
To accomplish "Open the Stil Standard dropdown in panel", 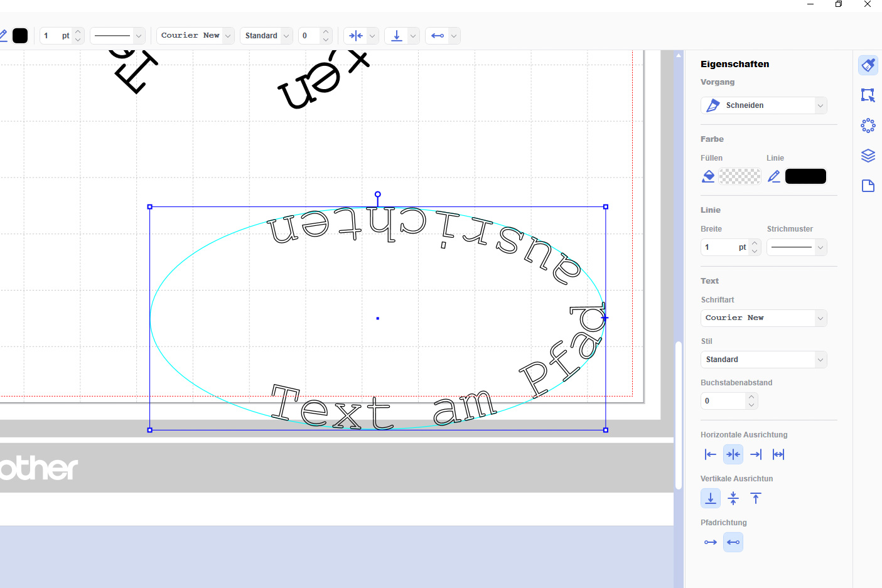I will tap(764, 360).
